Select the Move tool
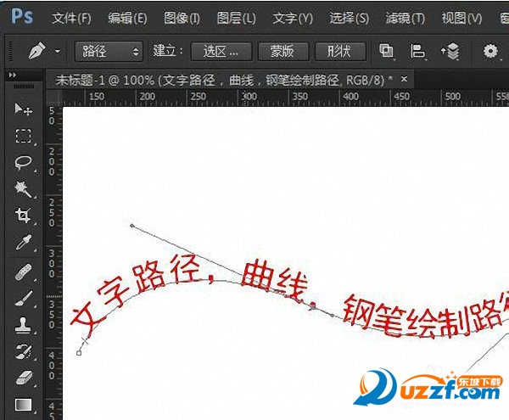509x420 pixels. pos(23,109)
